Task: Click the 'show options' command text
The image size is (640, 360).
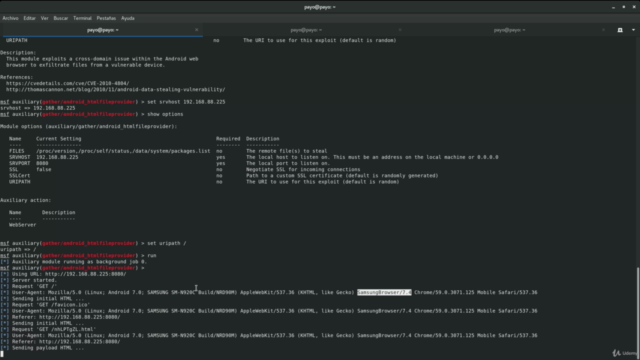Action: (165, 114)
